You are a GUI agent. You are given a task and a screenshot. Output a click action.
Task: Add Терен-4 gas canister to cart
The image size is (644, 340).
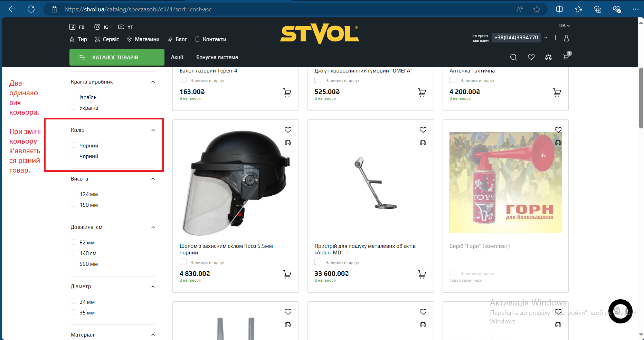[x=287, y=93]
